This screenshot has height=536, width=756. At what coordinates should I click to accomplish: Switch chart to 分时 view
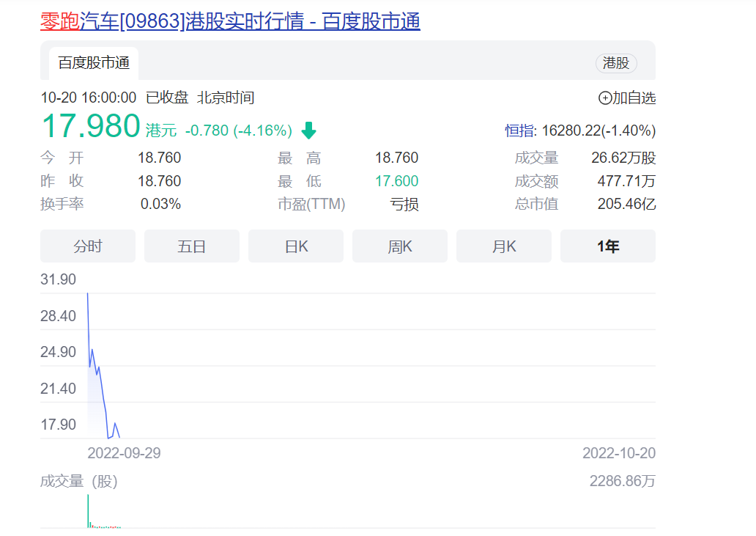click(88, 246)
